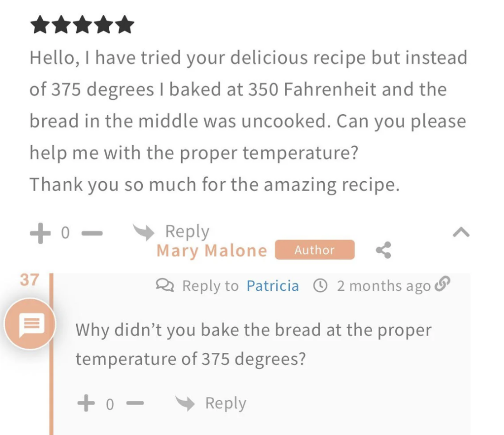Collapse the comment thread with the chevron
504x435 pixels.
point(461,232)
